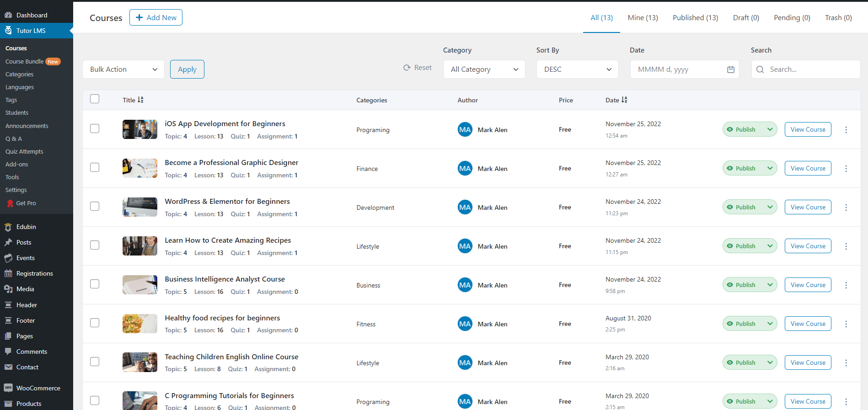View Course for Learn How to Create Amazing Recipes

tap(808, 246)
